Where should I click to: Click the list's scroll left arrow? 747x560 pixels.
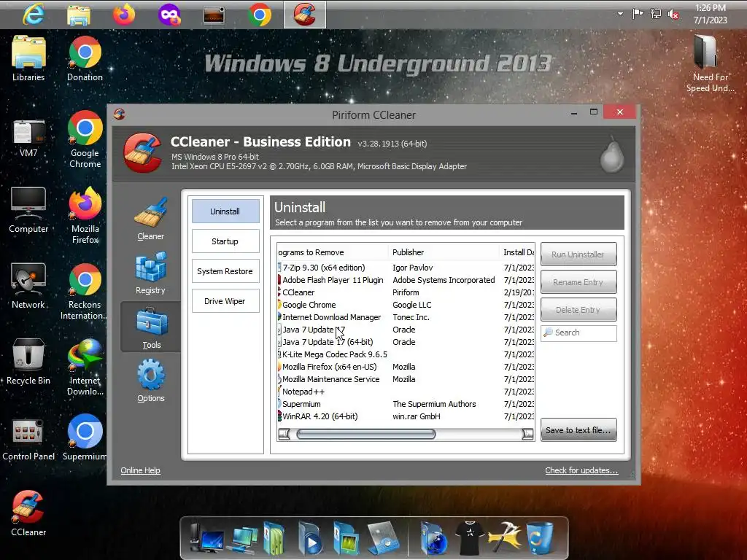coord(285,434)
